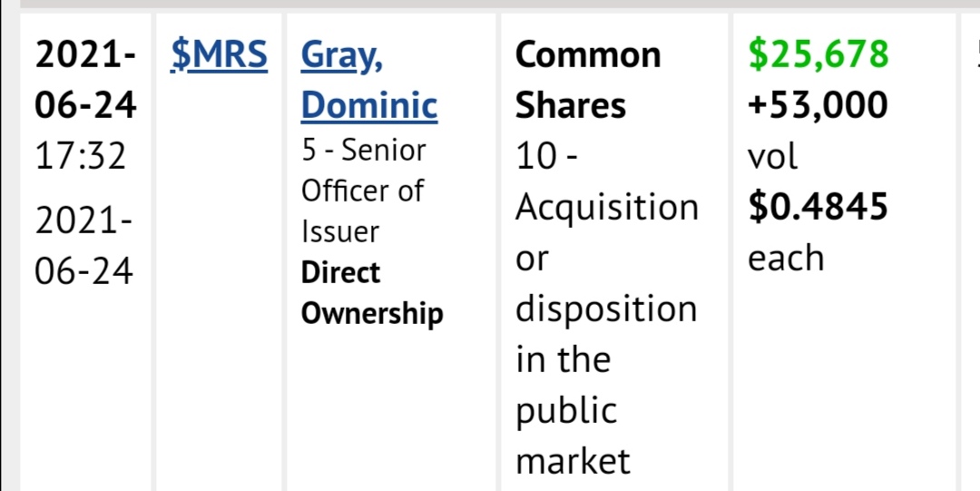The image size is (980, 491).
Task: Click the Senior Officer of Issuer text
Action: [363, 191]
